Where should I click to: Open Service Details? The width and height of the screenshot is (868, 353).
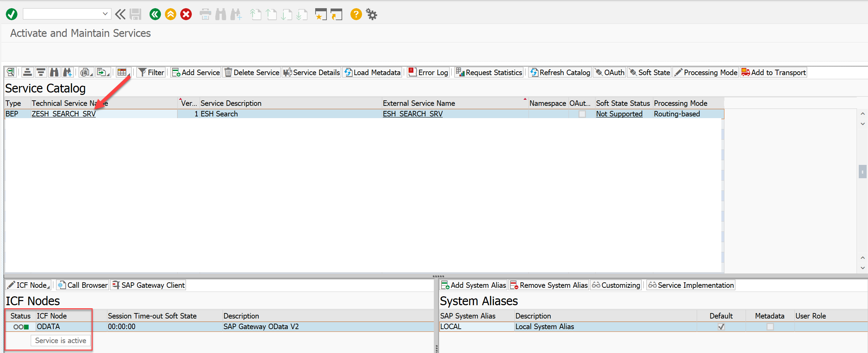click(x=312, y=72)
